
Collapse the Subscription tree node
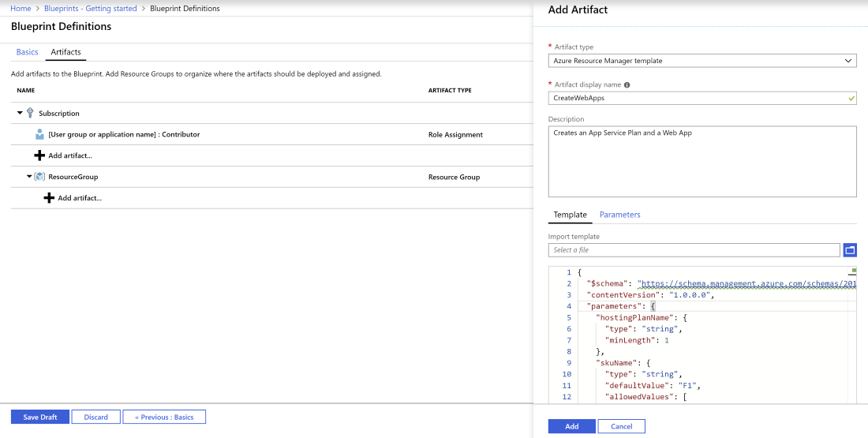pyautogui.click(x=20, y=114)
